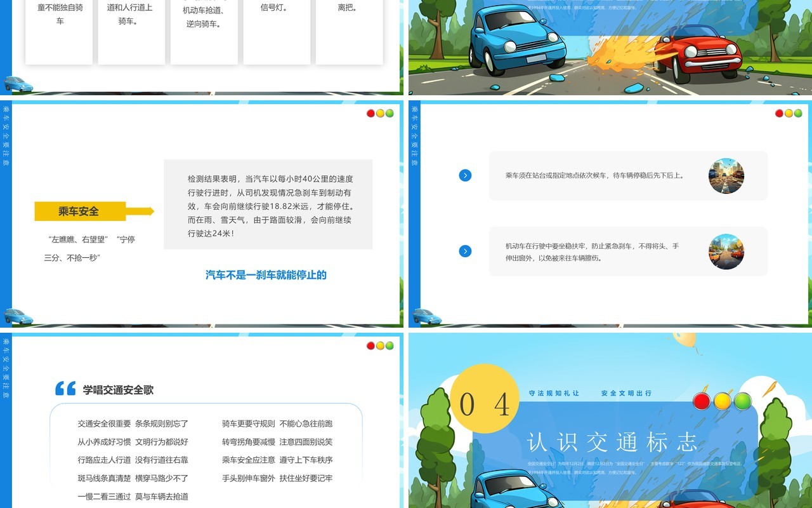Image resolution: width=812 pixels, height=508 pixels.
Task: Click the subtitle "安全文明出行"
Action: [x=627, y=394]
